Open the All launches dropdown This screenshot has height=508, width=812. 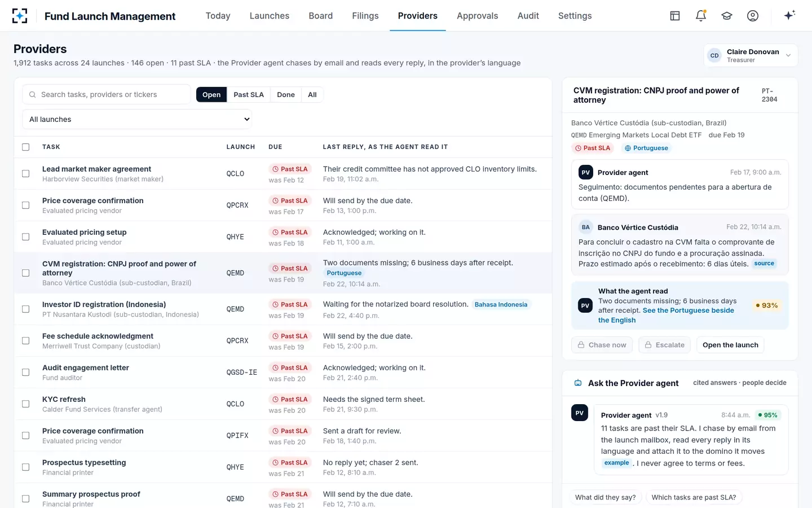136,119
